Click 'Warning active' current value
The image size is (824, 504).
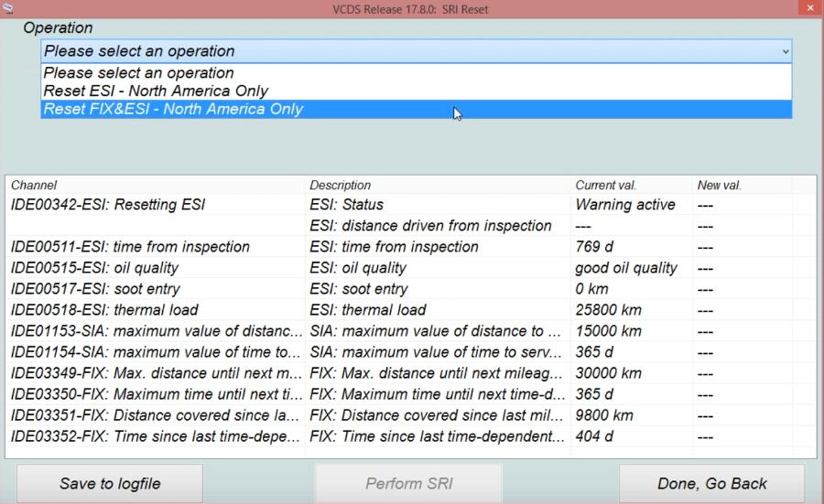point(624,205)
